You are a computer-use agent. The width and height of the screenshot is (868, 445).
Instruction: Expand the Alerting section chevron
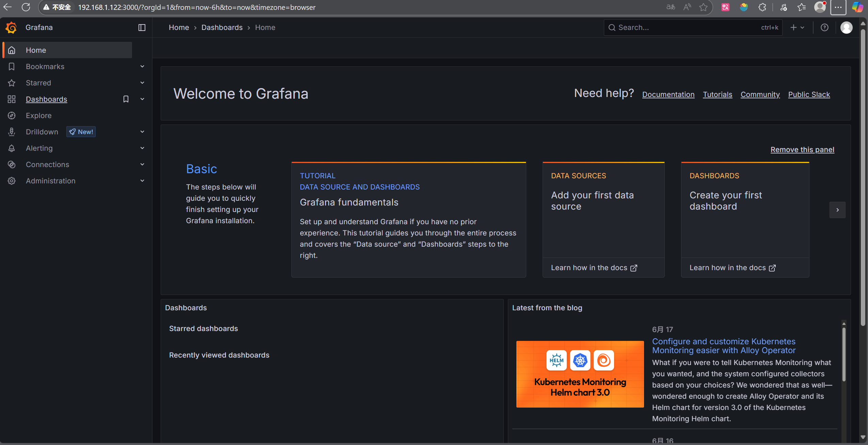tap(142, 148)
